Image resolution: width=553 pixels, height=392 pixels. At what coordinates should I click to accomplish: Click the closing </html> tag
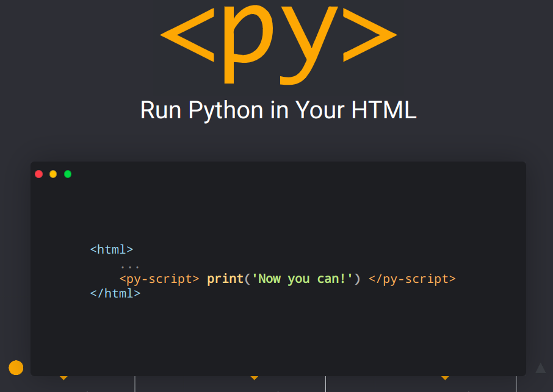pos(115,293)
